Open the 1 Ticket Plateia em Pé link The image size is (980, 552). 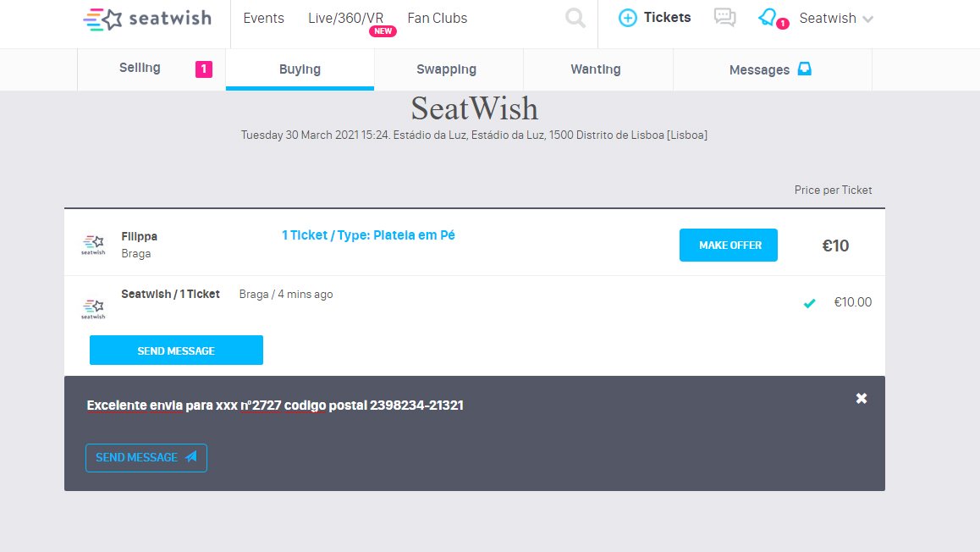pyautogui.click(x=368, y=235)
